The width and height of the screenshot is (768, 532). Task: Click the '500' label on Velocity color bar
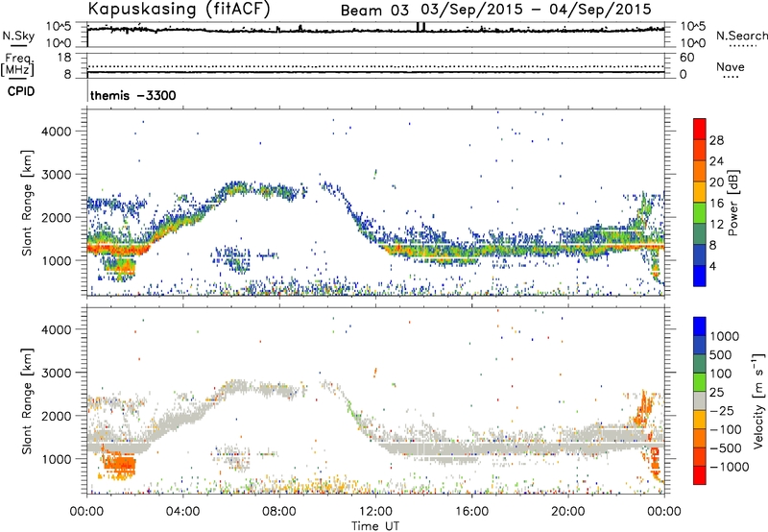[x=720, y=355]
